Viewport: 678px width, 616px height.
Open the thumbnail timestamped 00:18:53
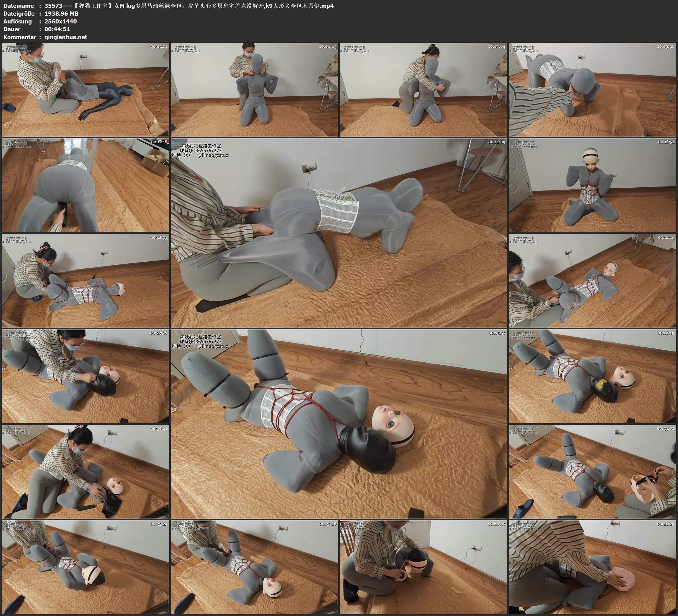pyautogui.click(x=85, y=281)
